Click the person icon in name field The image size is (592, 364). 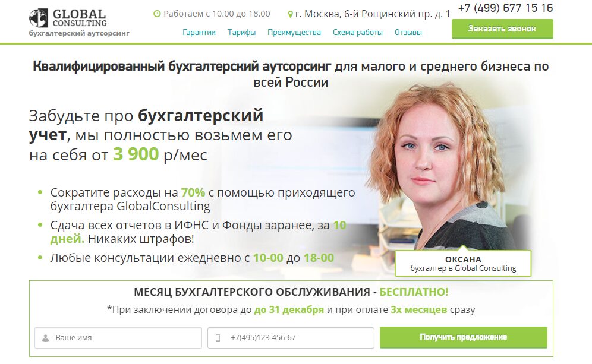click(45, 338)
